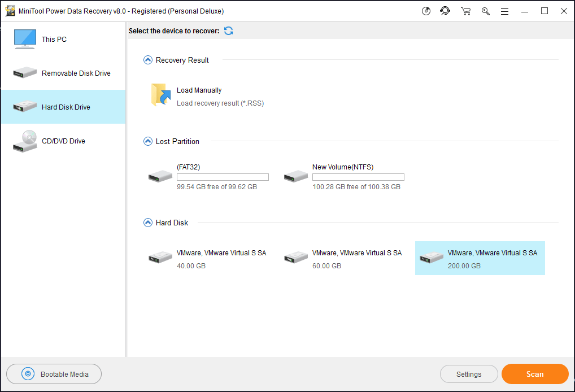Viewport: 575px width, 392px height.
Task: Click the magnifier license key icon
Action: (485, 11)
